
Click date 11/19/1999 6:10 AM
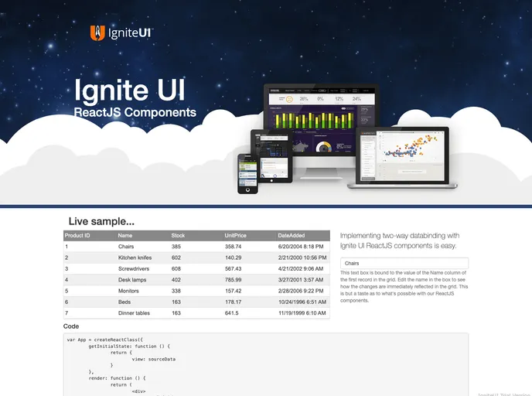pyautogui.click(x=302, y=313)
